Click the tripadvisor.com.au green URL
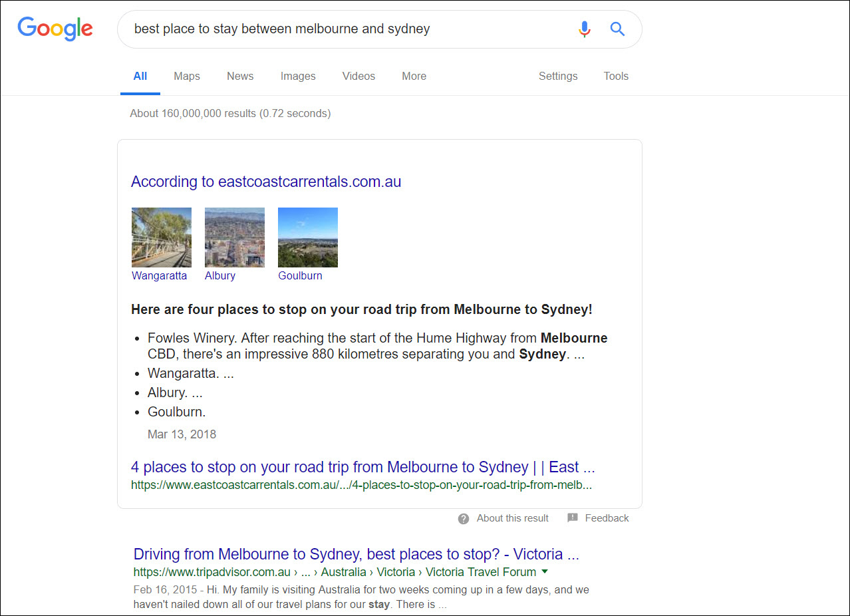 (335, 572)
